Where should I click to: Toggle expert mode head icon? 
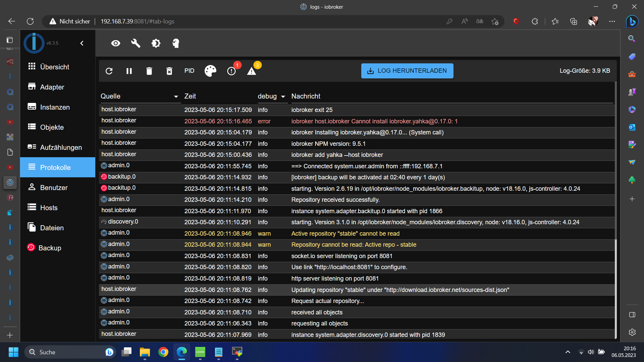pyautogui.click(x=176, y=43)
